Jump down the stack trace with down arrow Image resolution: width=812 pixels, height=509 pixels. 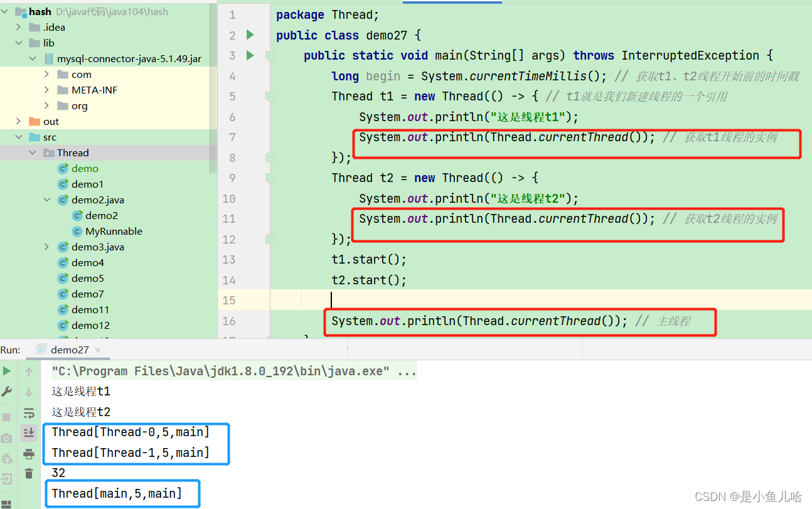point(29,392)
